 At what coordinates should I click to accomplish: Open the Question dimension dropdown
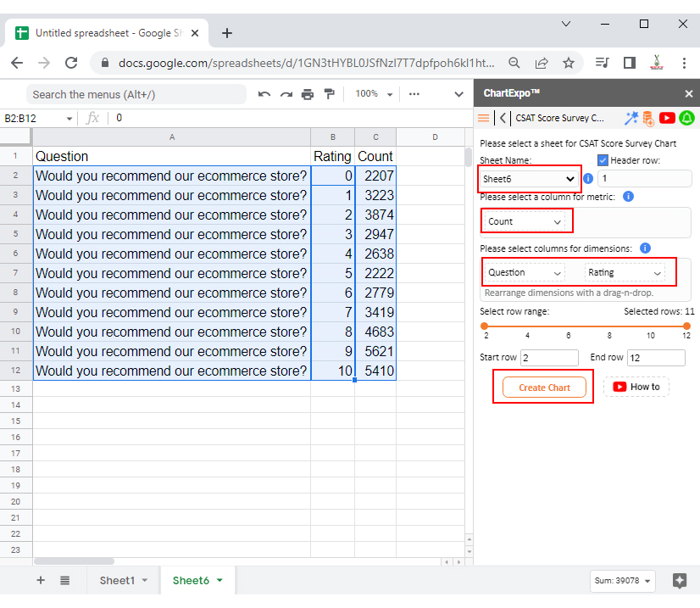[x=525, y=272]
